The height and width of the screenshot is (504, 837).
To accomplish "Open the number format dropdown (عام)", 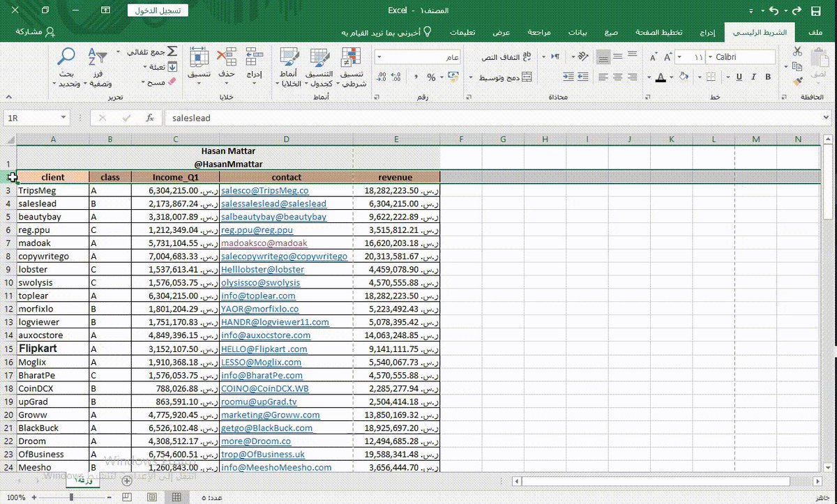I will point(379,57).
